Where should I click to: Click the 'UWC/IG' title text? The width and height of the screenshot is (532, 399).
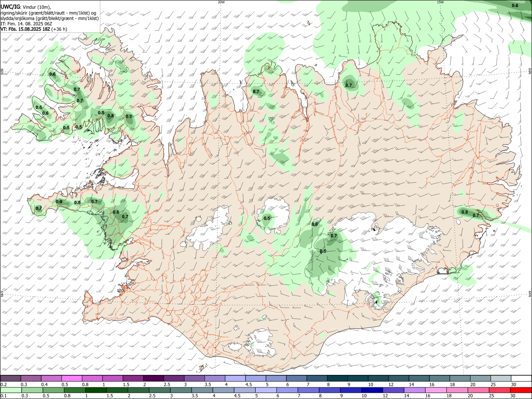[x=10, y=7]
